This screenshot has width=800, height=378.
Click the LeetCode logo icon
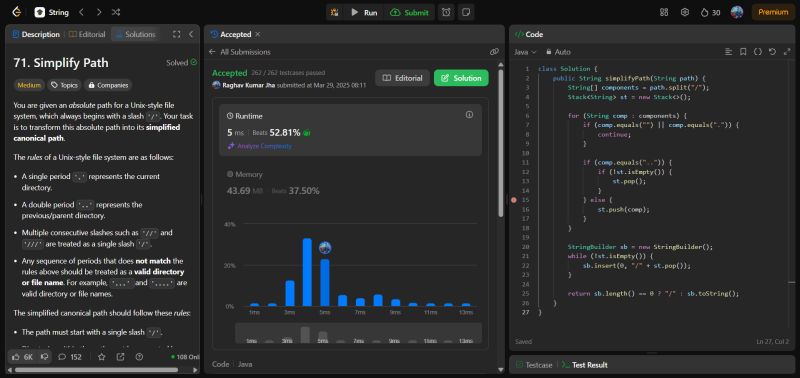pos(17,12)
